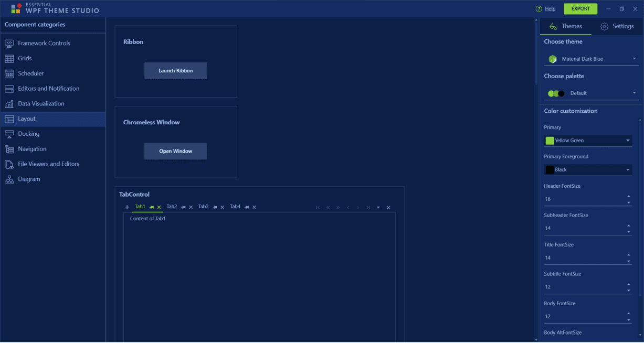644x343 pixels.
Task: Click the Yellow Green primary color swatch
Action: tap(550, 141)
